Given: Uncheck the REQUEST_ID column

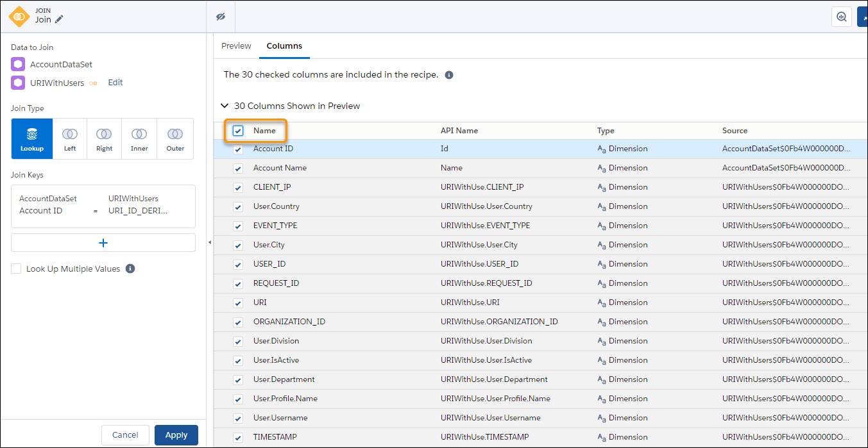Looking at the screenshot, I should click(x=238, y=284).
